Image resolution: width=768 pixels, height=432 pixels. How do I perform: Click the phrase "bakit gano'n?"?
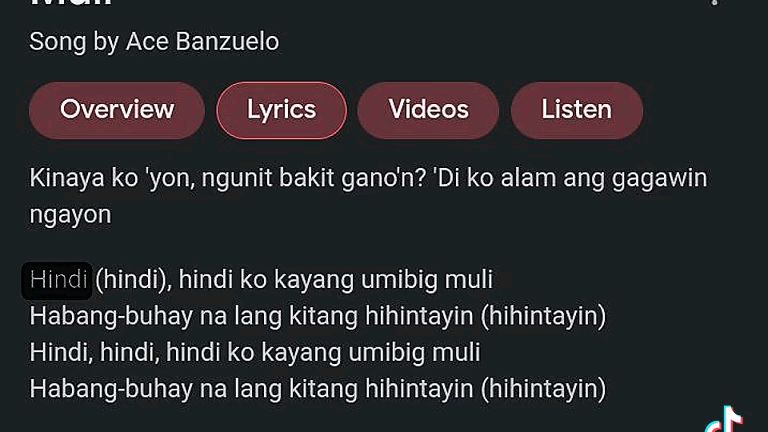353,178
